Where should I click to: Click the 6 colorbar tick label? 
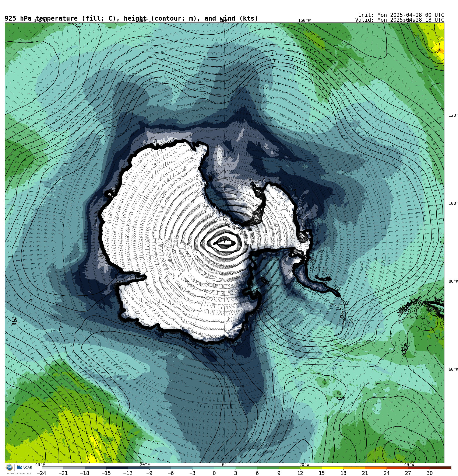click(257, 473)
